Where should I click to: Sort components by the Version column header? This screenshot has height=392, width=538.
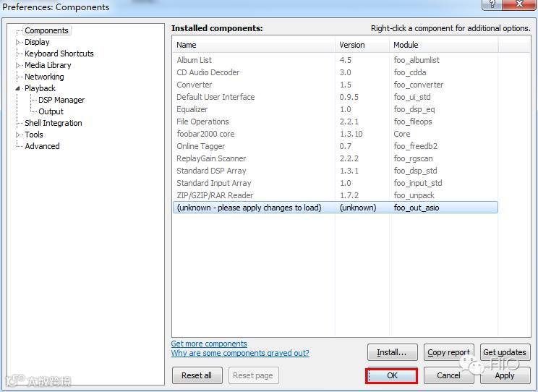tap(362, 45)
